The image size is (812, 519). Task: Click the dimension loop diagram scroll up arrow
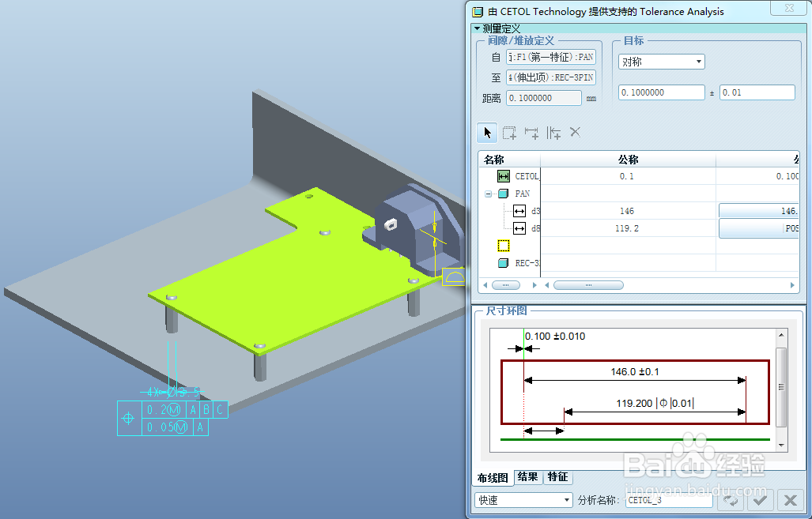(781, 335)
